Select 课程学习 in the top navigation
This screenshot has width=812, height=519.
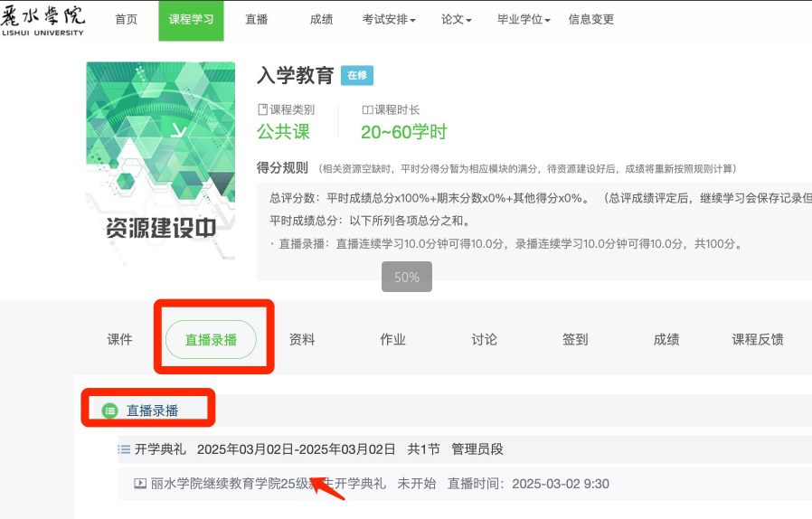click(191, 20)
